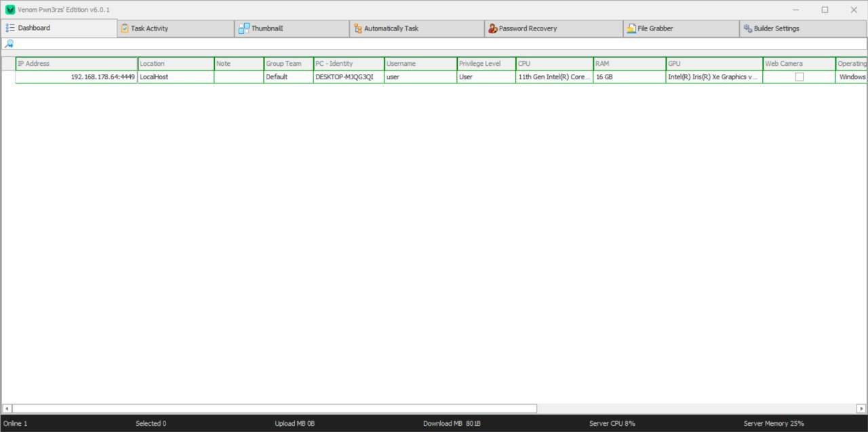Click the Web Camera column header
Viewport: 868px width, 432px height.
(799, 64)
